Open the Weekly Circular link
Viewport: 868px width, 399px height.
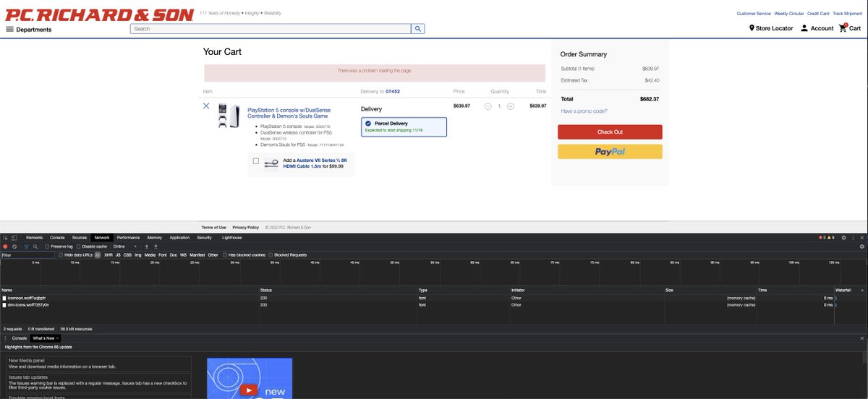[789, 14]
